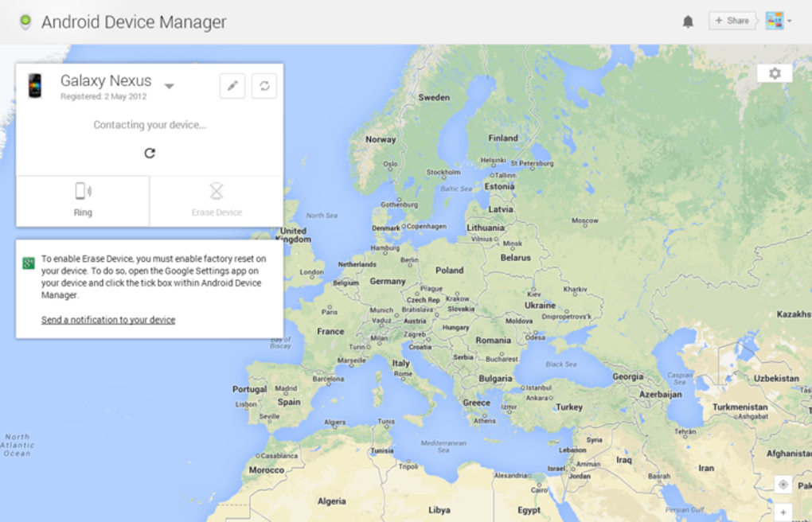The width and height of the screenshot is (812, 522).
Task: Expand the Galaxy Nexus device dropdown
Action: coord(170,86)
